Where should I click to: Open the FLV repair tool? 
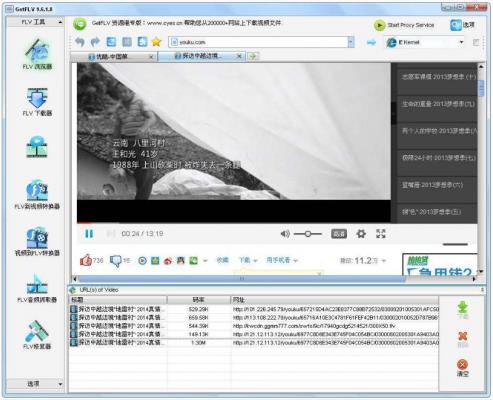click(x=37, y=334)
